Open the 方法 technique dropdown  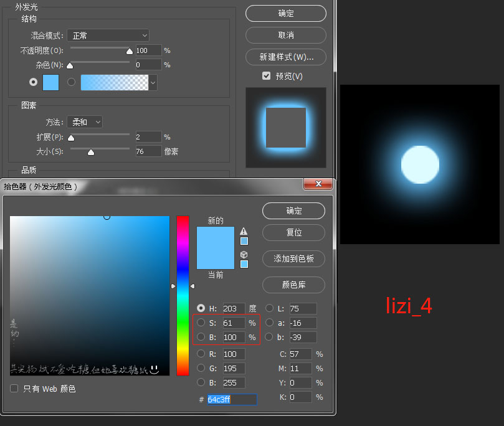click(85, 122)
